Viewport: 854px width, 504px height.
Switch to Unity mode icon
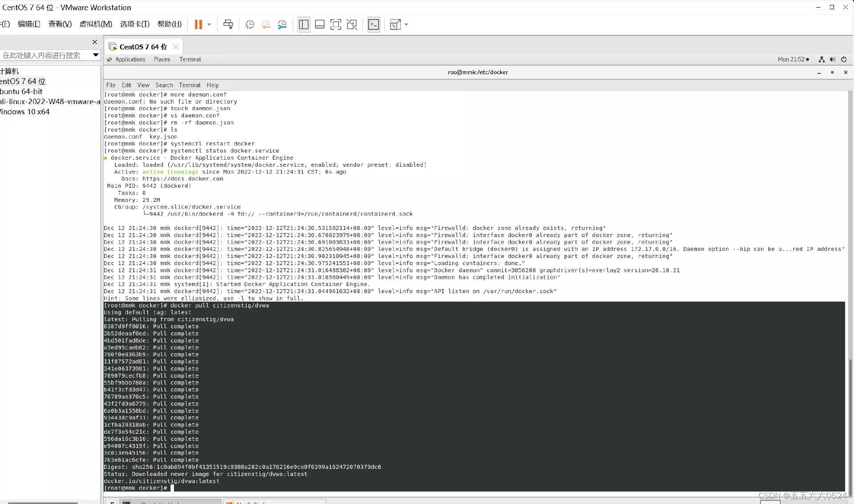352,24
